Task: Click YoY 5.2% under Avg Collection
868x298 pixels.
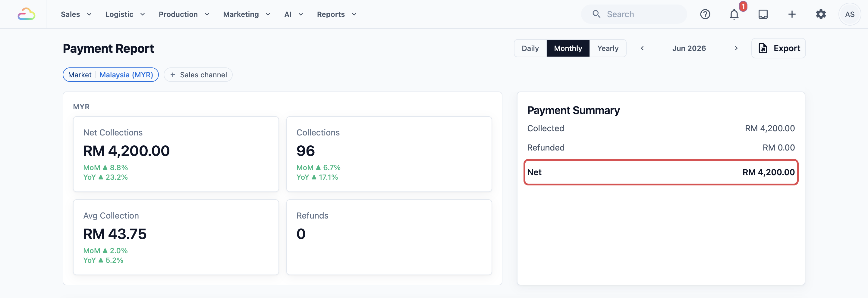Action: [103, 260]
